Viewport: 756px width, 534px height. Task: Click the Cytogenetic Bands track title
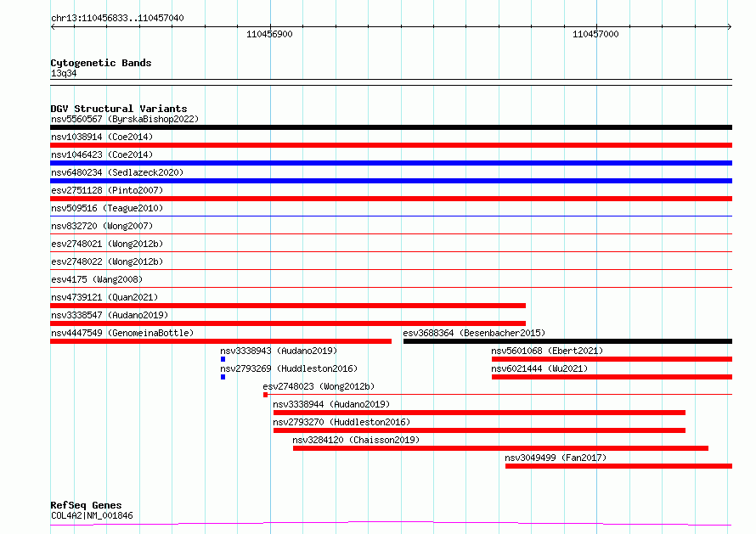(x=101, y=63)
